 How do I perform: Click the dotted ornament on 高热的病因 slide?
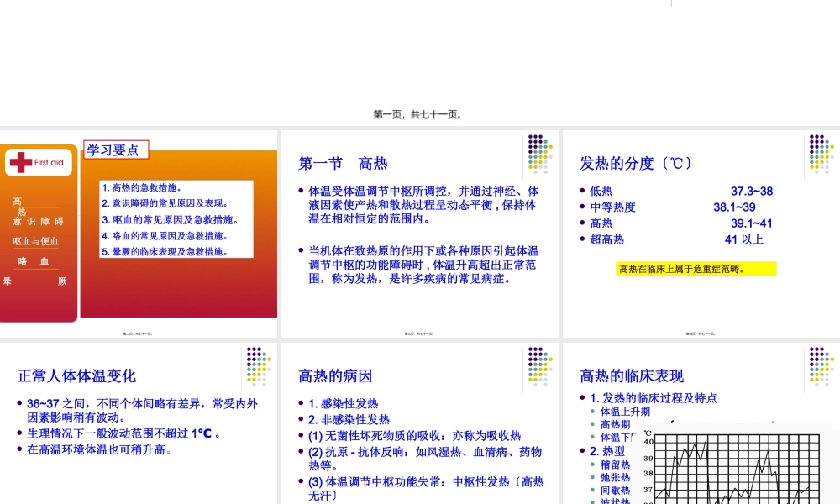pyautogui.click(x=538, y=363)
